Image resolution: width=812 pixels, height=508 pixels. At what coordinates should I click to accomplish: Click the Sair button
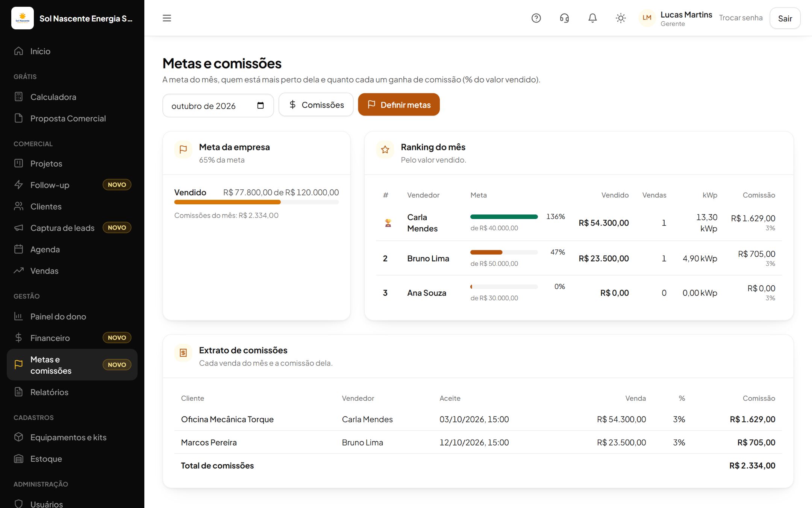coord(785,18)
